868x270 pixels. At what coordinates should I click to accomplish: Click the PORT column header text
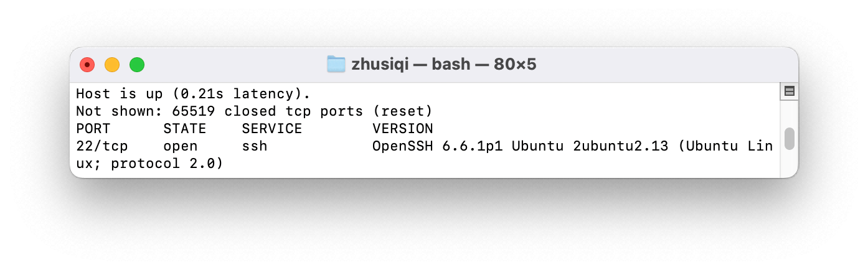tap(93, 129)
